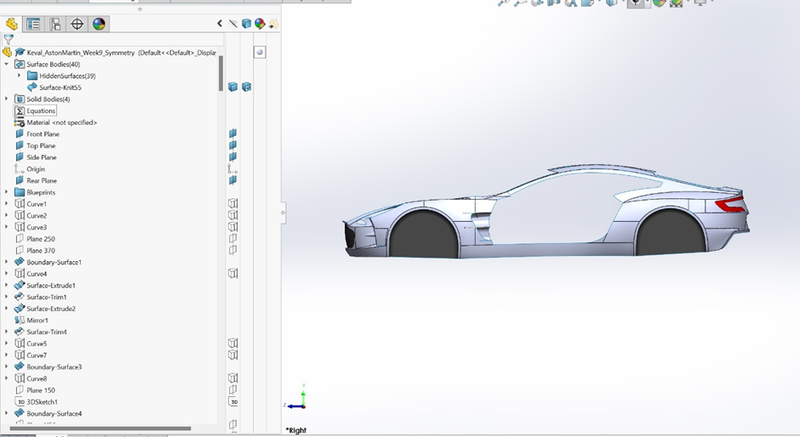Select the Mirror1 feature
This screenshot has width=800, height=437.
coord(37,320)
